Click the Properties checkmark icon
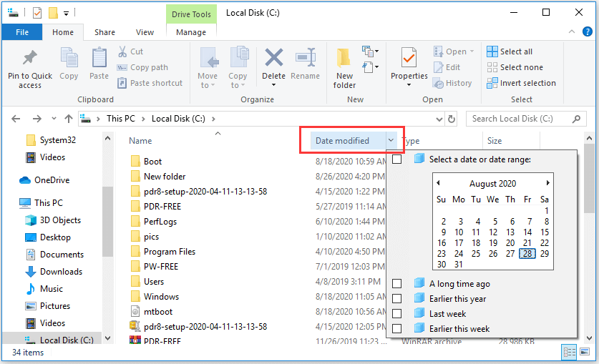Image resolution: width=599 pixels, height=364 pixels. (409, 58)
